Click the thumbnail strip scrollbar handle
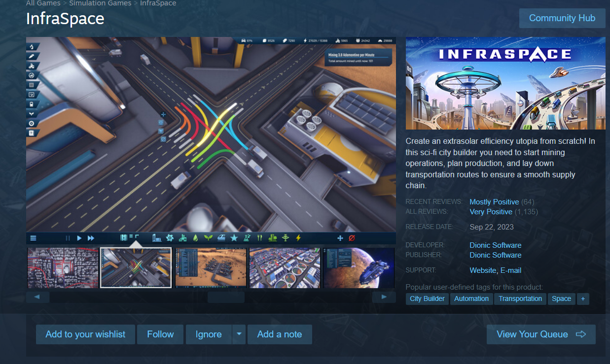The height and width of the screenshot is (364, 610). pyautogui.click(x=226, y=297)
